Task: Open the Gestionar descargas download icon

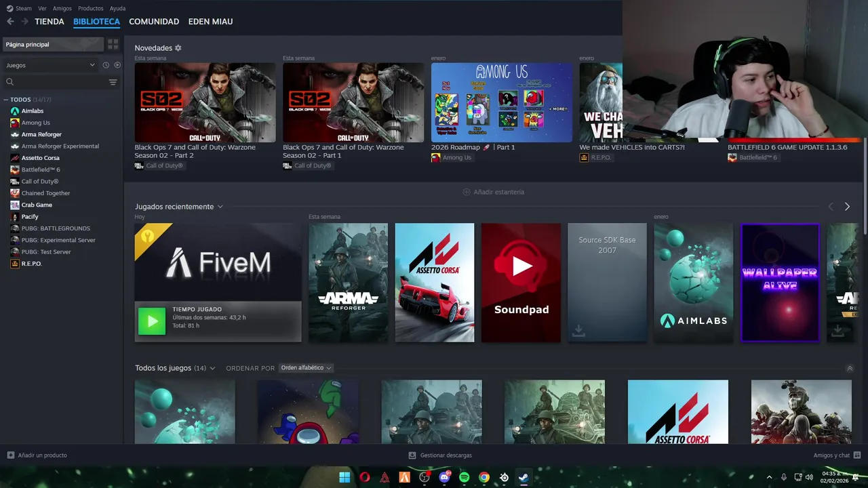Action: click(412, 455)
